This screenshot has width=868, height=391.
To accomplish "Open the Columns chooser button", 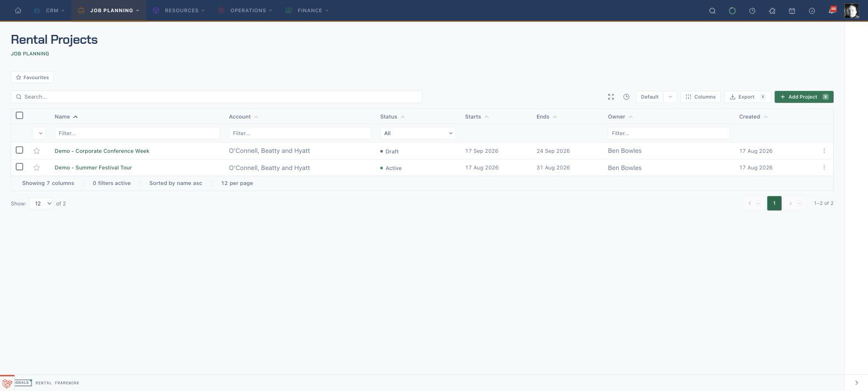I will coord(700,97).
